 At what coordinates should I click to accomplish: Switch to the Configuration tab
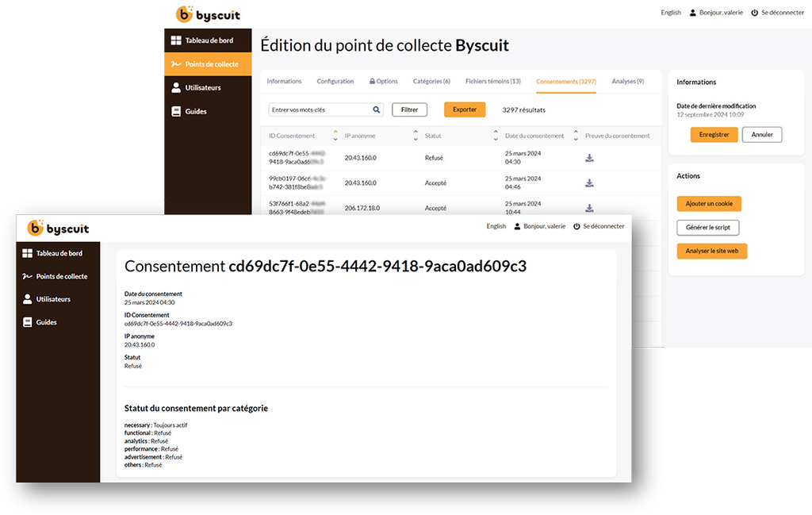[x=335, y=82]
